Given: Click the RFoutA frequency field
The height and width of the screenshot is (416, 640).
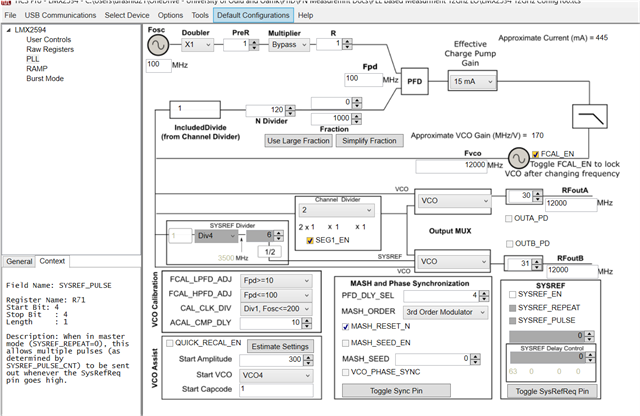Looking at the screenshot, I should 571,204.
